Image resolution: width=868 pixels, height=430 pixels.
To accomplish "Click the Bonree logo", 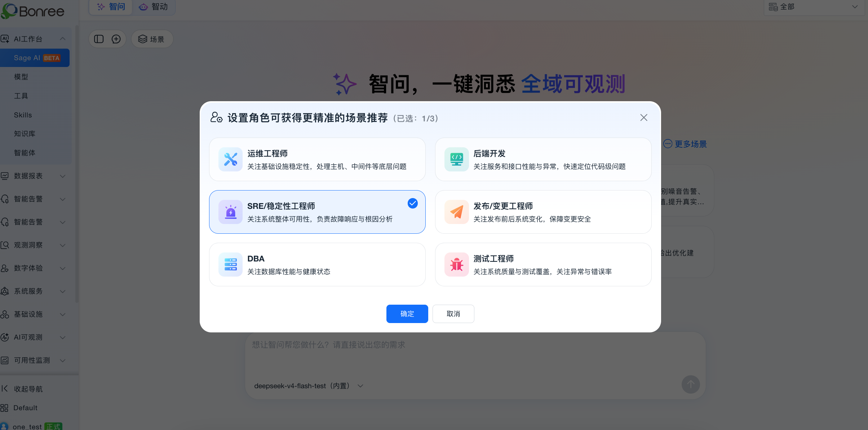I will [x=33, y=11].
